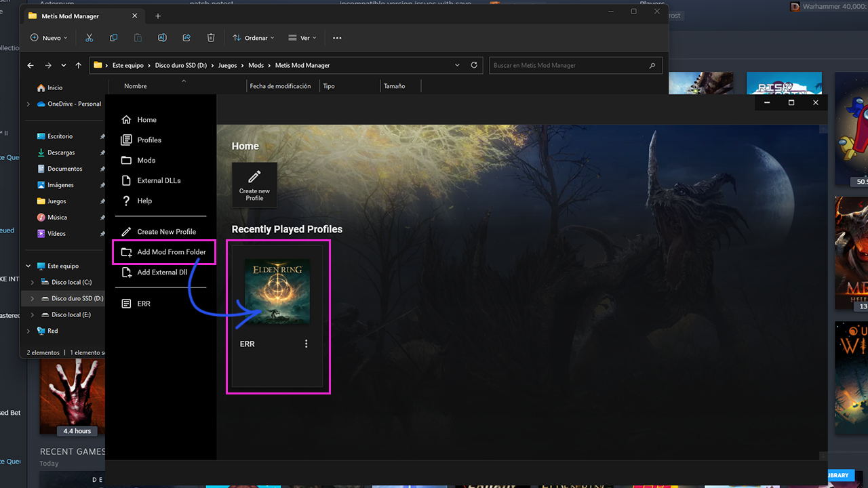868x488 pixels.
Task: Select Add External Dll
Action: click(154, 272)
